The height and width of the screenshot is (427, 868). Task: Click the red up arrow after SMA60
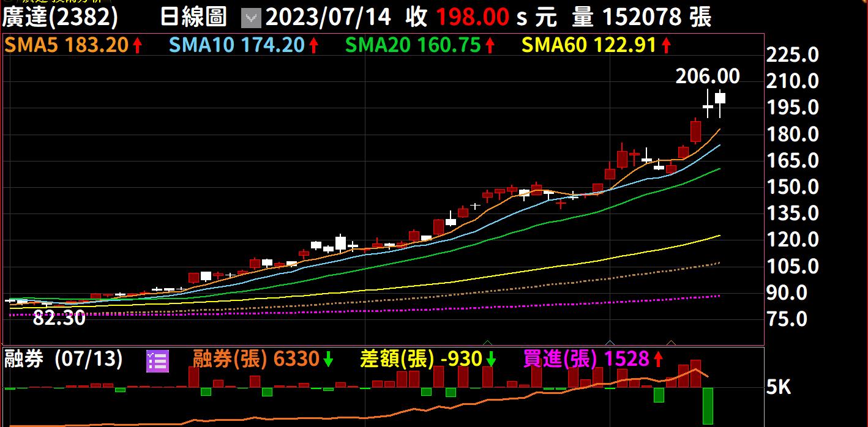pyautogui.click(x=665, y=45)
